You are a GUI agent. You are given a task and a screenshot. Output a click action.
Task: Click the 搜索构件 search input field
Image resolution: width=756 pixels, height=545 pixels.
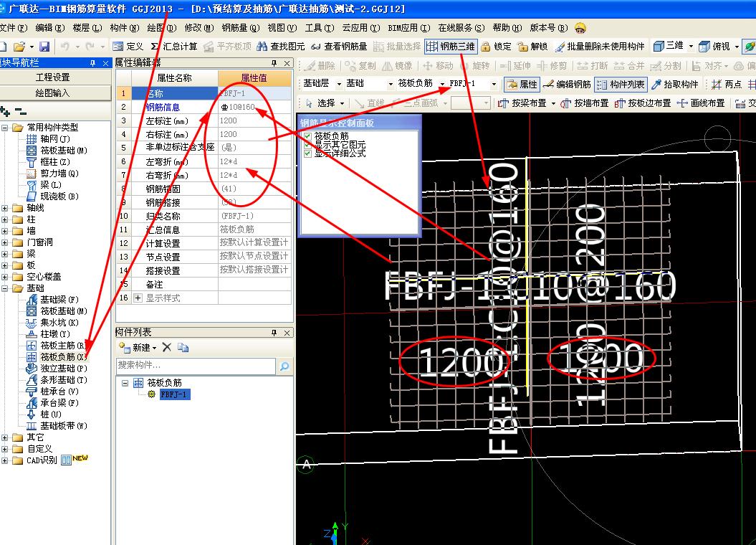196,366
